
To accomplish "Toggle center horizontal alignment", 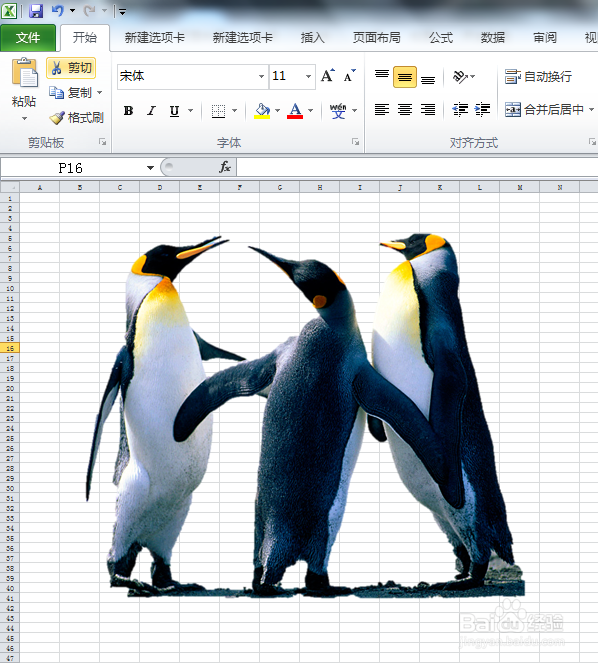I will [405, 110].
